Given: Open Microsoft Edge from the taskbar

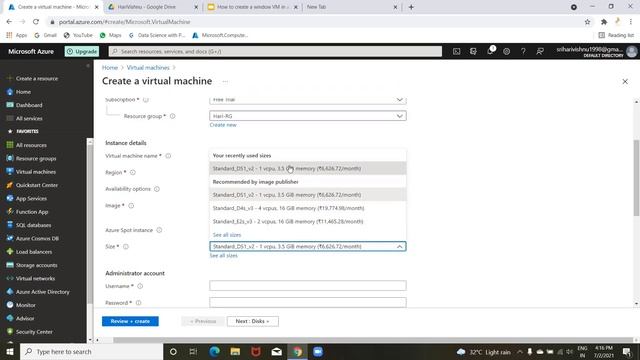Looking at the screenshot, I should click(214, 351).
